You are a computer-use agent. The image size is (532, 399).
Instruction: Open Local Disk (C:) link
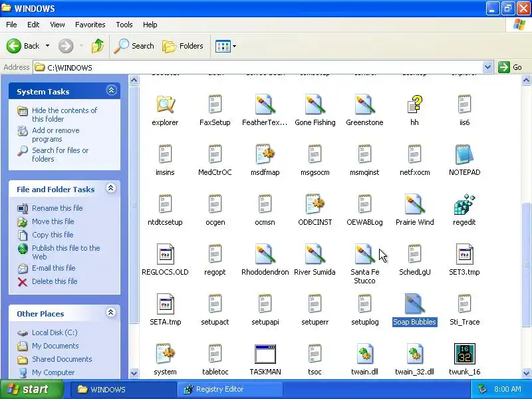pyautogui.click(x=55, y=332)
